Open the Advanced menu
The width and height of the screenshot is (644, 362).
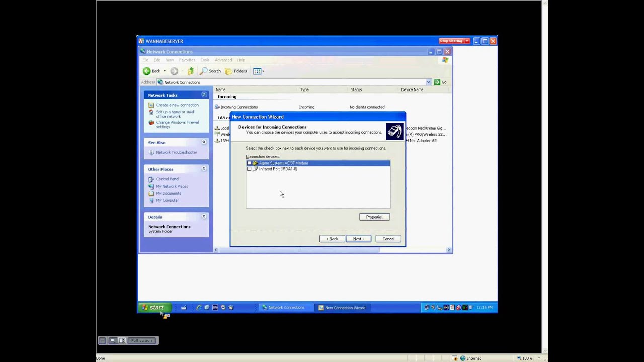click(223, 60)
